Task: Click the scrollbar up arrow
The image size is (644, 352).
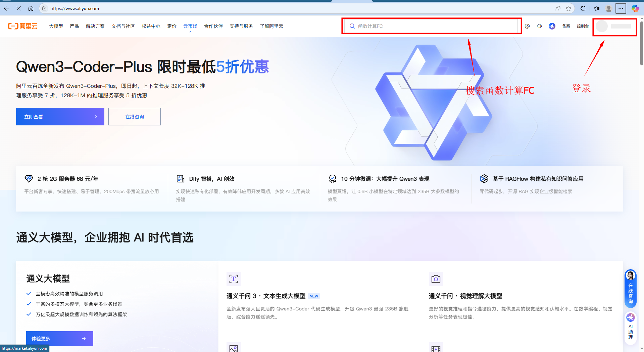Action: click(x=642, y=18)
